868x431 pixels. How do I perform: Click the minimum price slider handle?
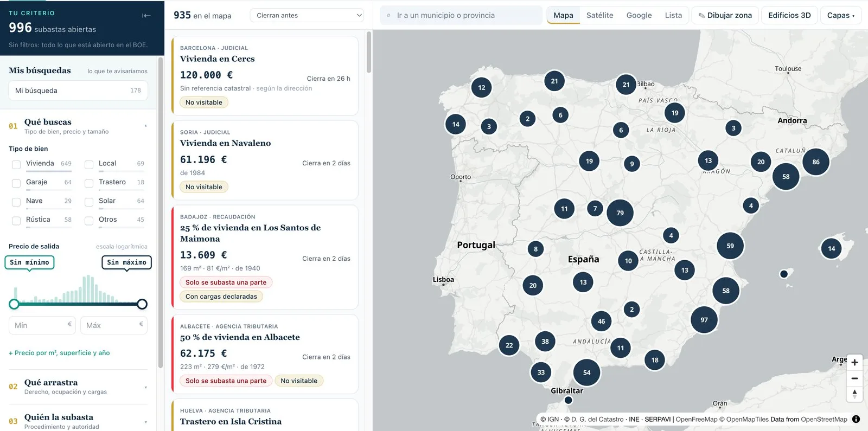click(14, 304)
